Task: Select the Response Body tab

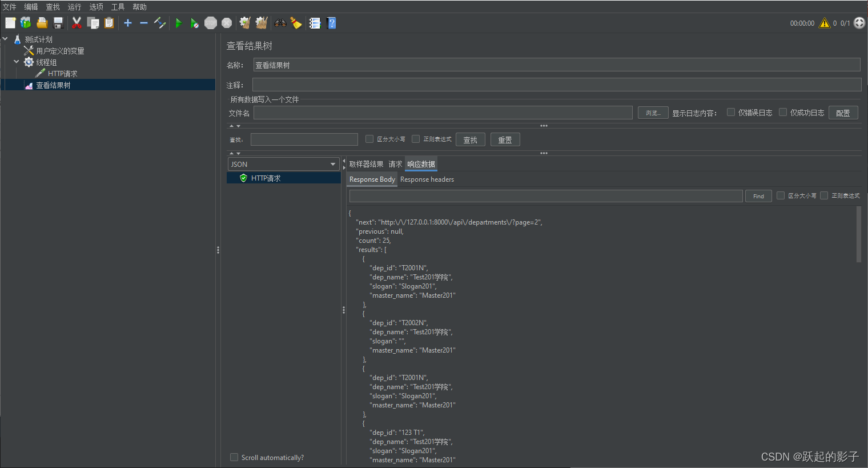Action: tap(372, 179)
